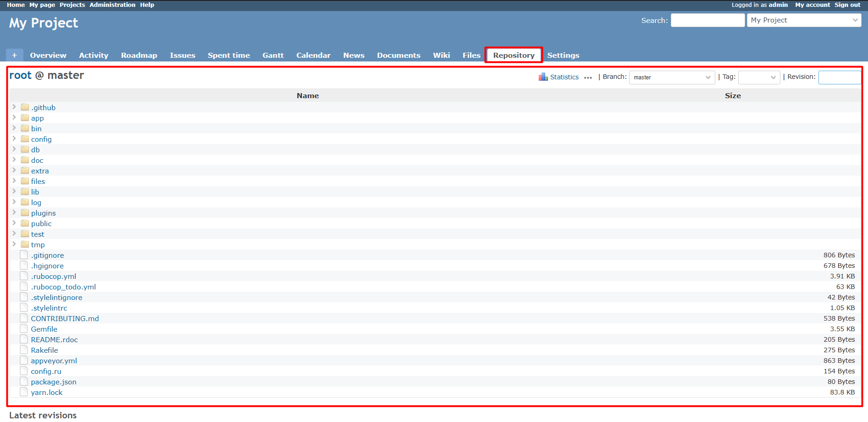Click the file icon beside Gemfile

tap(24, 328)
